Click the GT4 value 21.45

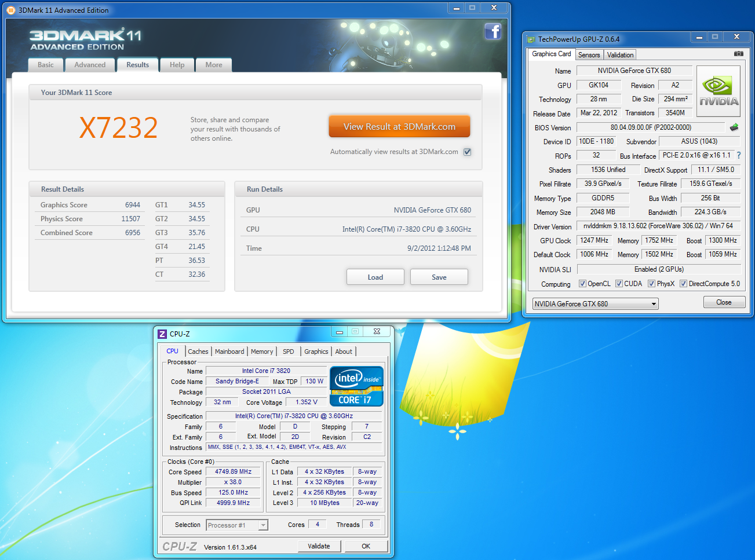[x=197, y=247]
